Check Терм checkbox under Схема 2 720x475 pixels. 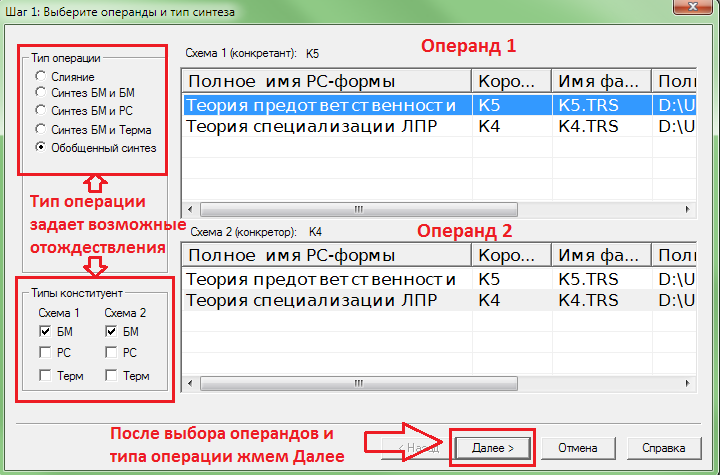point(112,375)
